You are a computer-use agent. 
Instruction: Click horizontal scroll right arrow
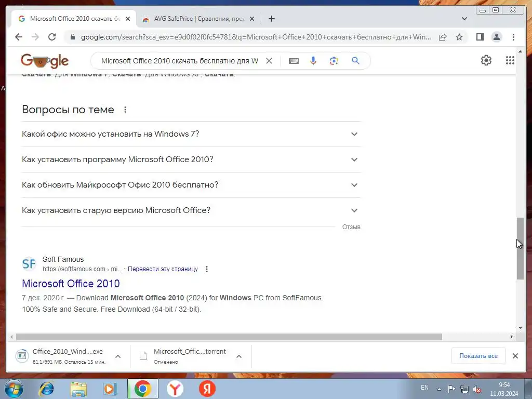512,337
